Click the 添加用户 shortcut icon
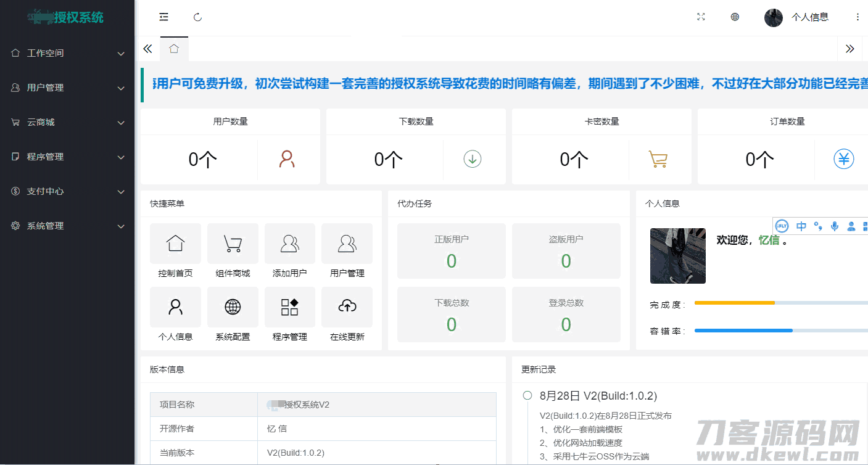The height and width of the screenshot is (465, 868). click(x=290, y=244)
